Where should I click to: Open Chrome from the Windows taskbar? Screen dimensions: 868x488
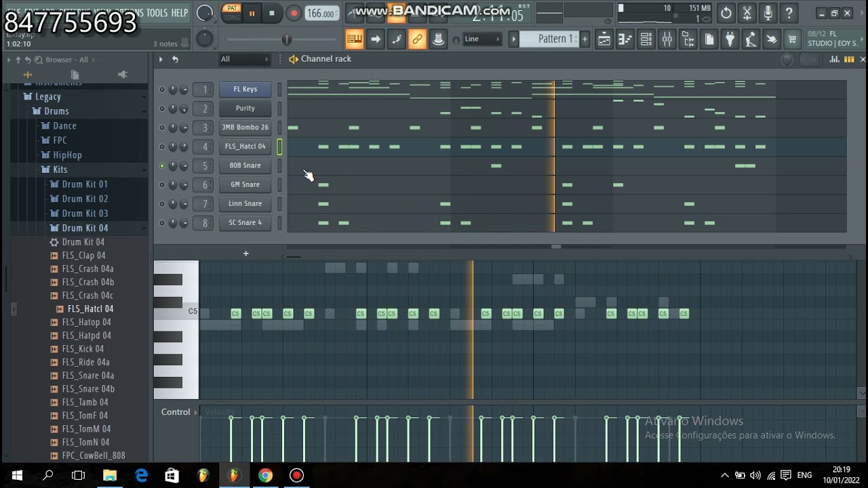point(265,475)
